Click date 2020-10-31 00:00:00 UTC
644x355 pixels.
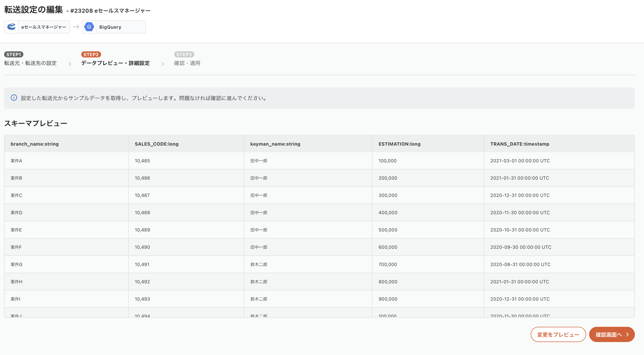click(520, 230)
